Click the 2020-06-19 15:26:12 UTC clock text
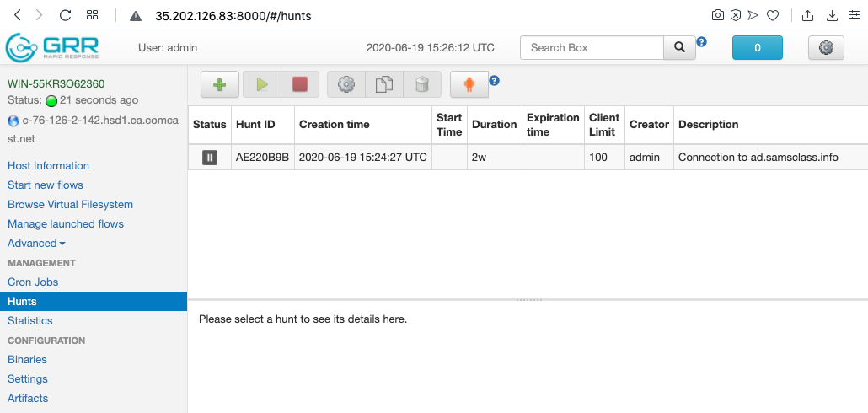Image resolution: width=868 pixels, height=413 pixels. pyautogui.click(x=430, y=47)
